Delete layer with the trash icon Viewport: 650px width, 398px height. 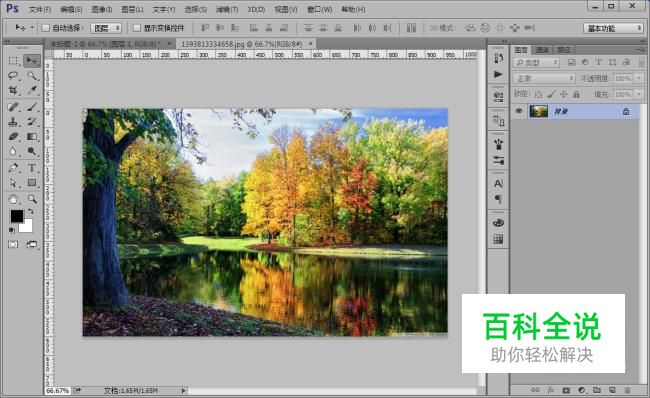(x=627, y=390)
